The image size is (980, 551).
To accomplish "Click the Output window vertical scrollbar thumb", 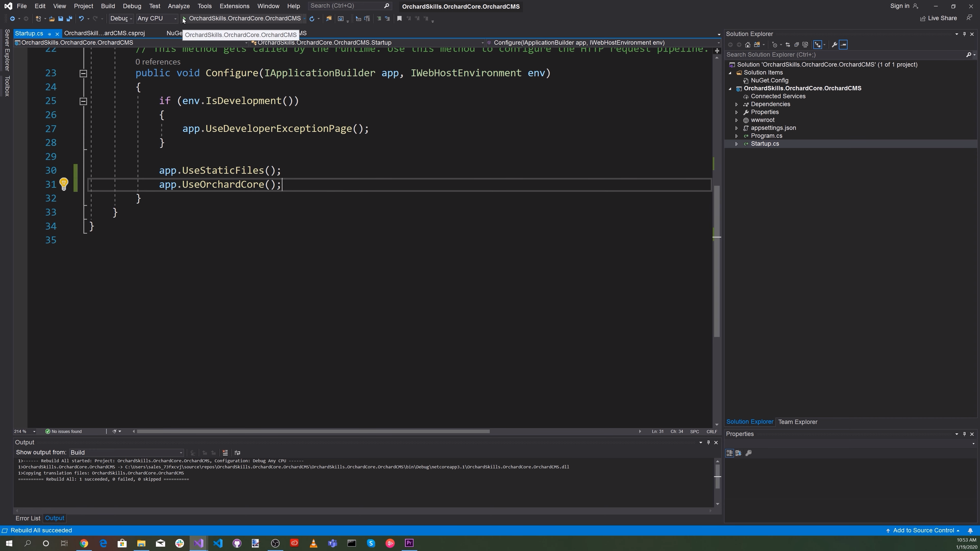I will [x=717, y=477].
